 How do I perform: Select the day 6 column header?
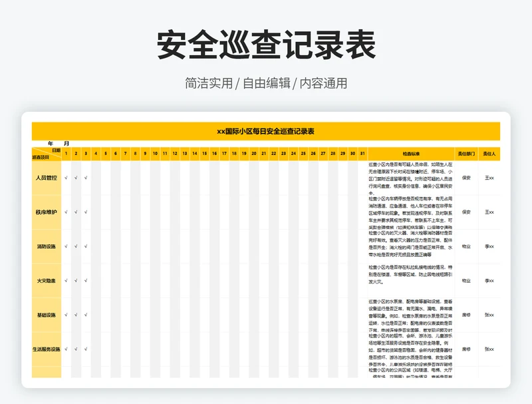[x=115, y=154]
